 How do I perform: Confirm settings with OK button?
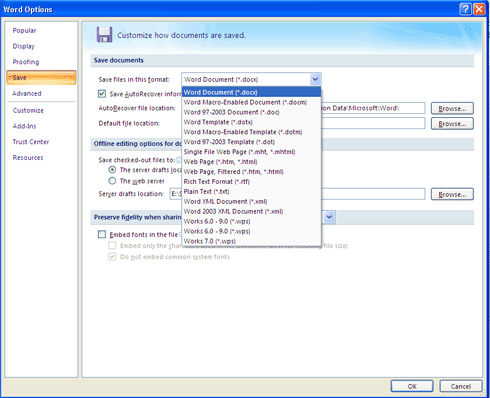[412, 386]
